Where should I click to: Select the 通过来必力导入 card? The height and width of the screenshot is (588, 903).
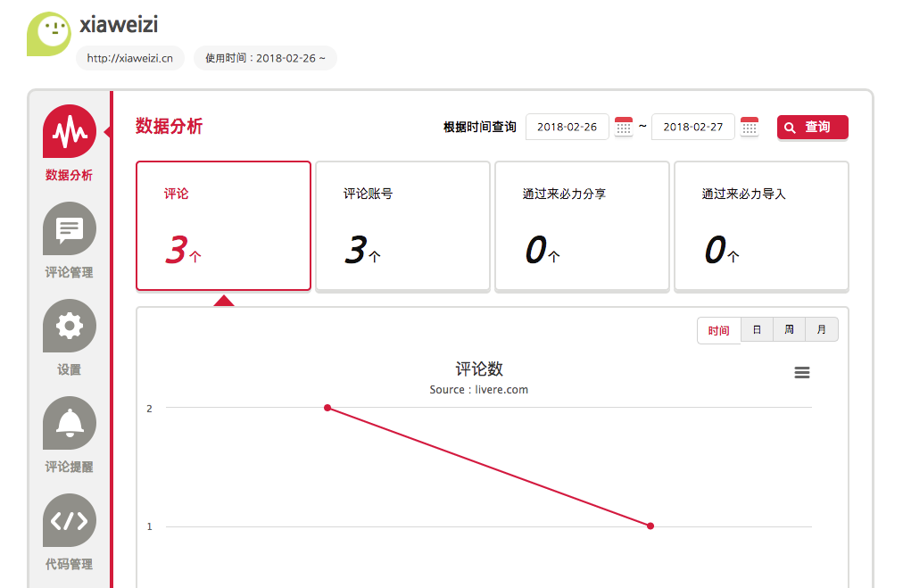[761, 226]
